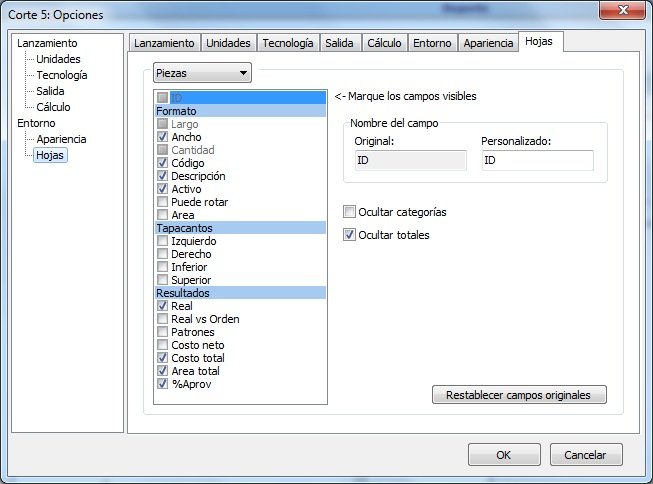Switch to the Tecnología tab

point(288,43)
